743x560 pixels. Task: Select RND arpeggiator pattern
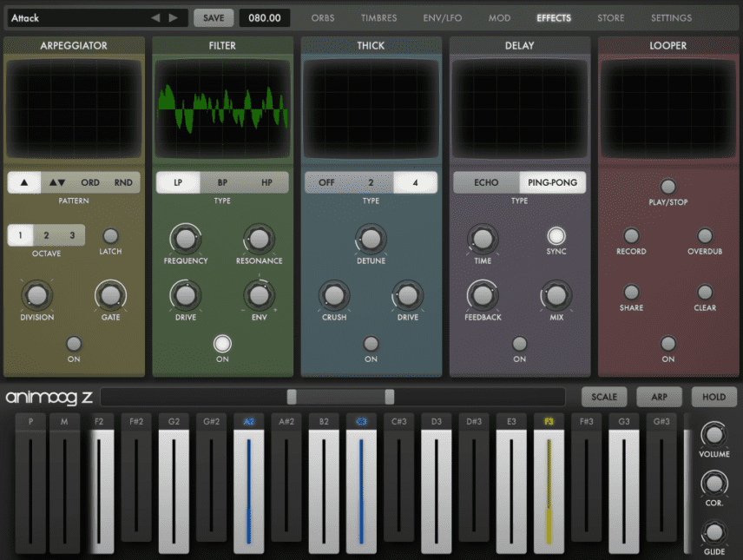[x=123, y=182]
